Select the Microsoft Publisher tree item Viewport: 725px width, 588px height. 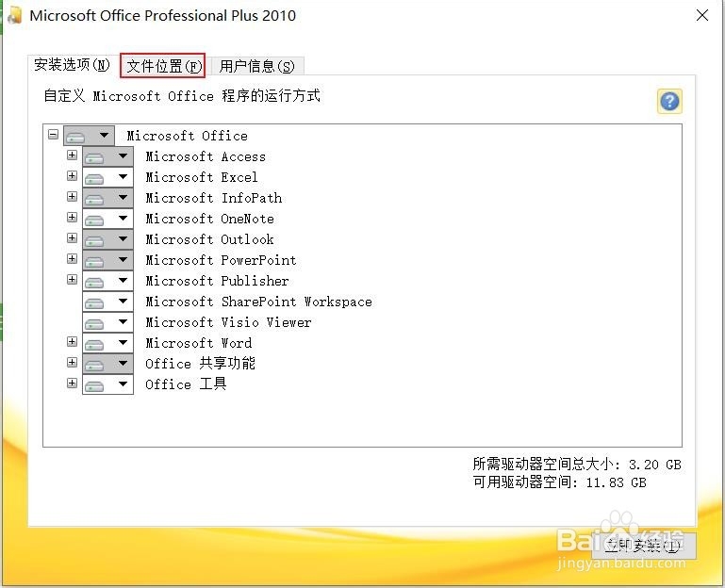point(218,281)
